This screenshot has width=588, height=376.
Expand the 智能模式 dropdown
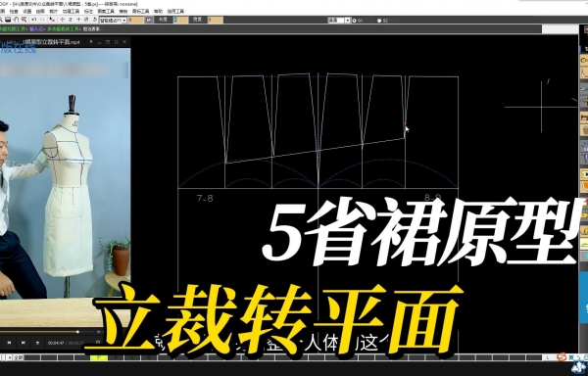pos(124,21)
